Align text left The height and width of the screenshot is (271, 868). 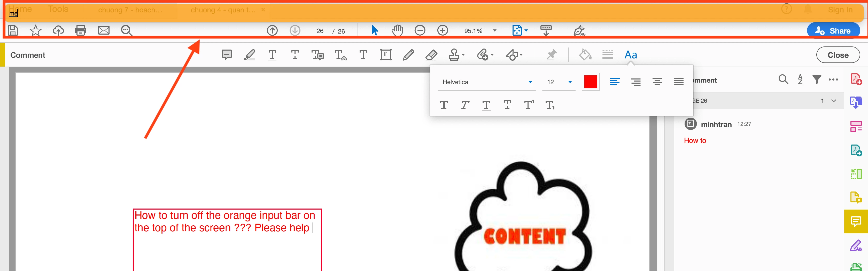pyautogui.click(x=615, y=82)
